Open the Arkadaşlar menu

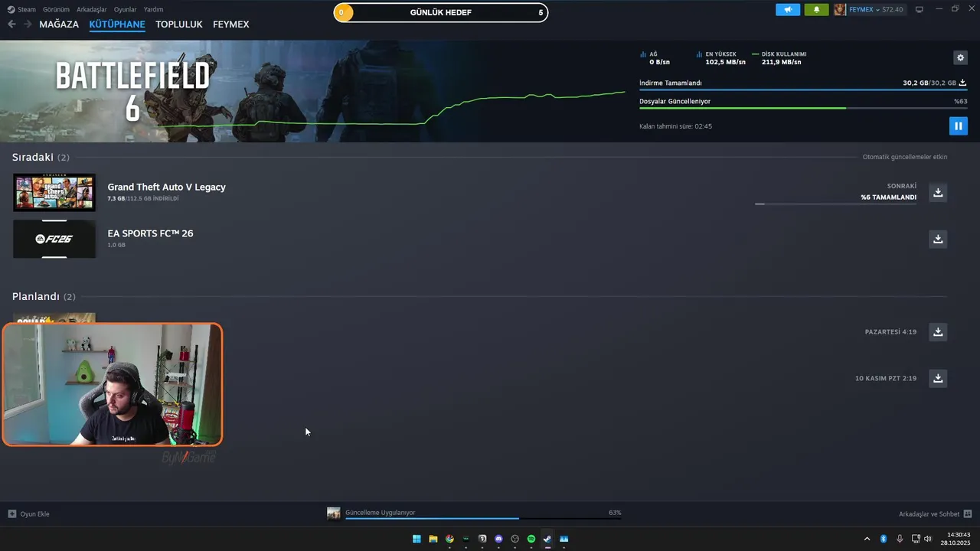coord(91,10)
